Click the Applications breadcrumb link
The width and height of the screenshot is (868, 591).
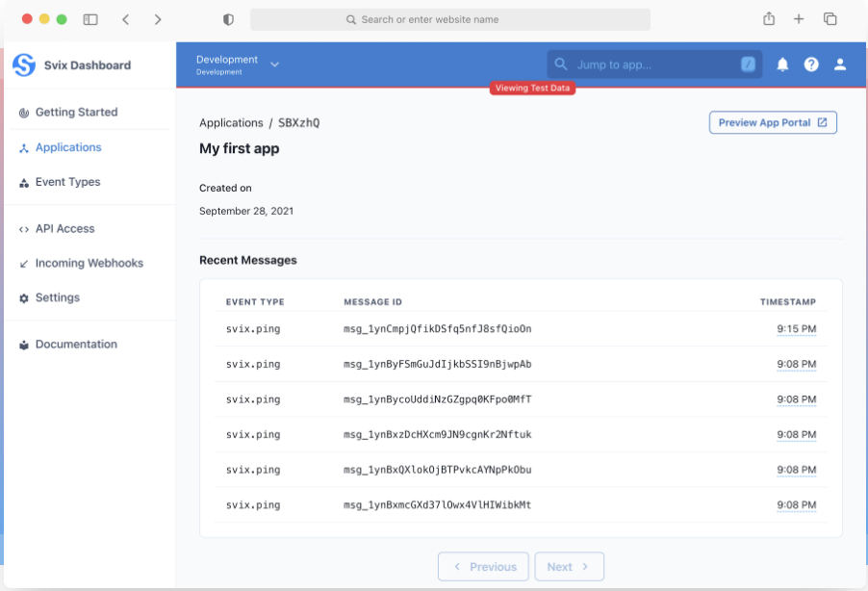click(231, 123)
